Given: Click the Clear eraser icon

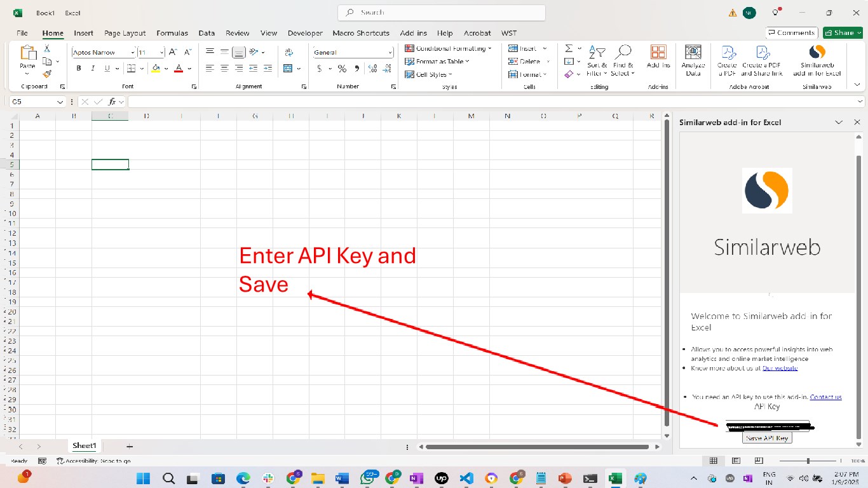Looking at the screenshot, I should (569, 74).
